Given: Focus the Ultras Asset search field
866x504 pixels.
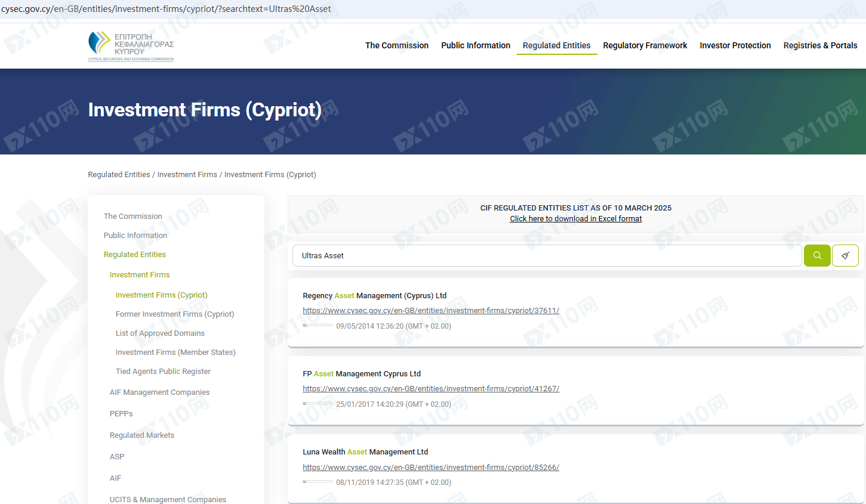Looking at the screenshot, I should (x=546, y=255).
